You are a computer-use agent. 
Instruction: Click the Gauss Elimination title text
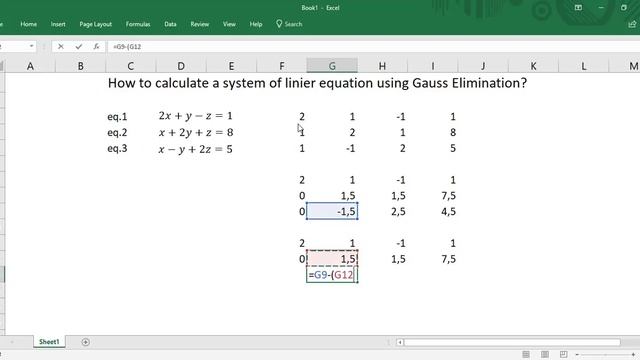pyautogui.click(x=317, y=83)
